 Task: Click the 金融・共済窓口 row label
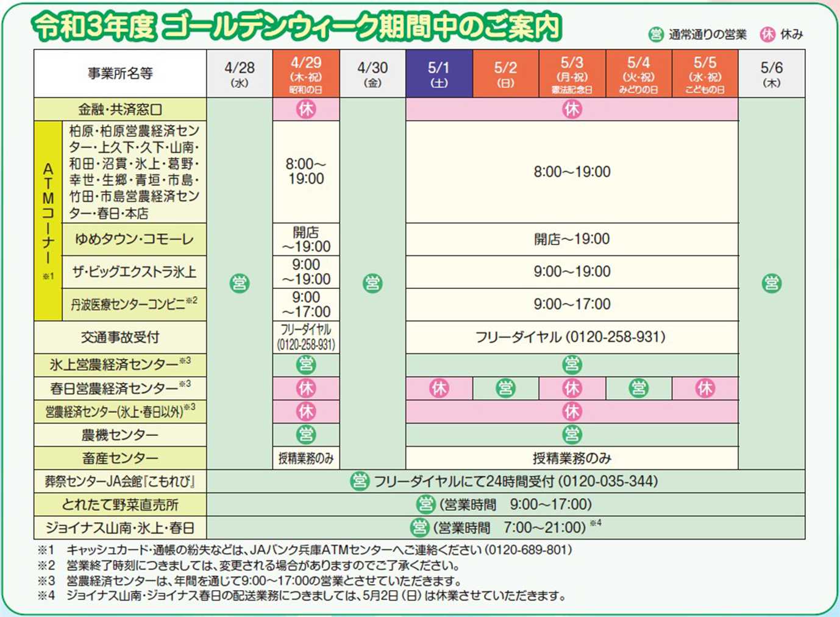tap(120, 109)
